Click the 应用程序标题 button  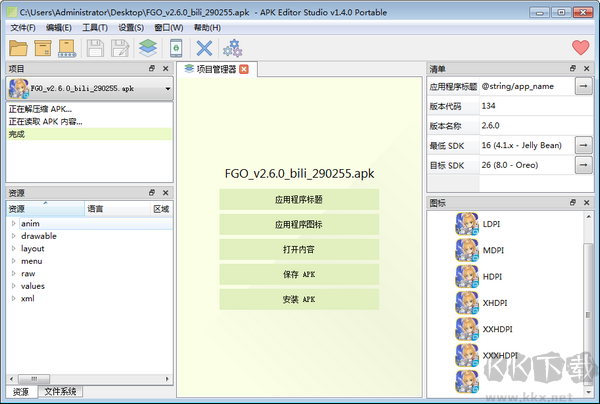(x=299, y=199)
